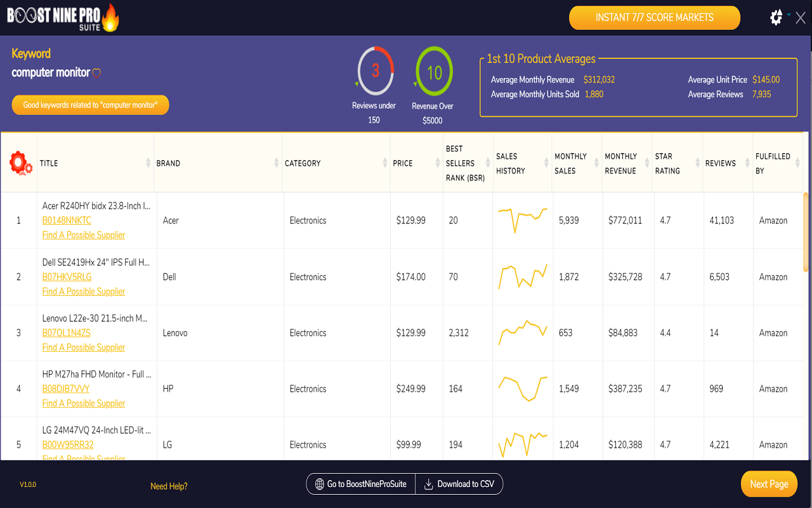Sort by Price column arrows
Viewport: 812px width, 508px height.
click(437, 163)
